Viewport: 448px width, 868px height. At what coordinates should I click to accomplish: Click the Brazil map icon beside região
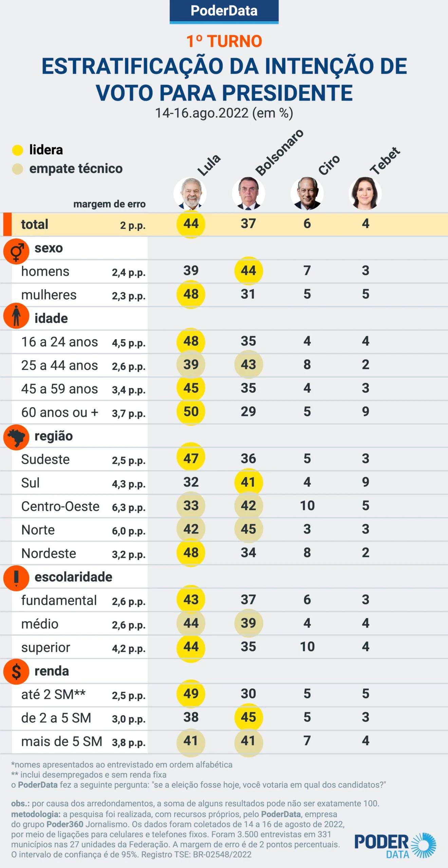(16, 437)
